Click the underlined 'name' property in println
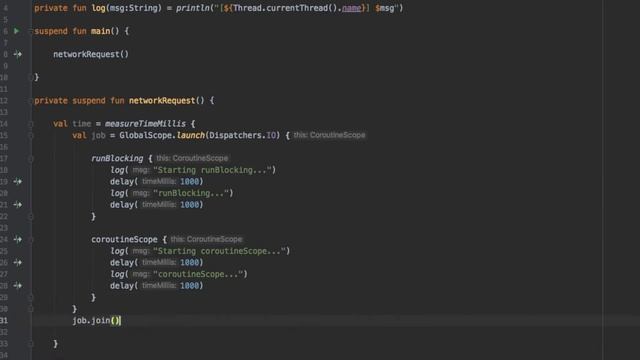The height and width of the screenshot is (360, 640). [x=351, y=8]
